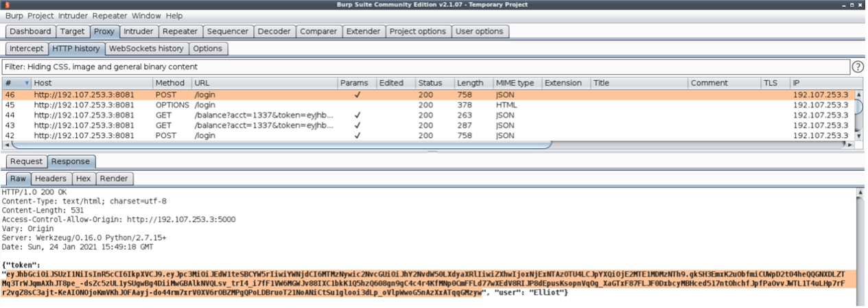Viewport: 868px width, 308px height.
Task: Open the Sequencer tab
Action: click(228, 32)
